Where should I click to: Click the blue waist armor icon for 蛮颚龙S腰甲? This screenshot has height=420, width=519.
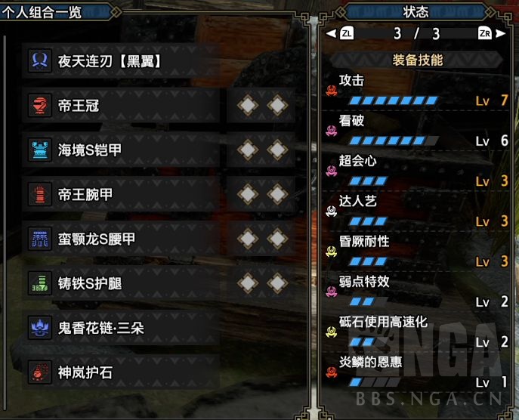40,239
